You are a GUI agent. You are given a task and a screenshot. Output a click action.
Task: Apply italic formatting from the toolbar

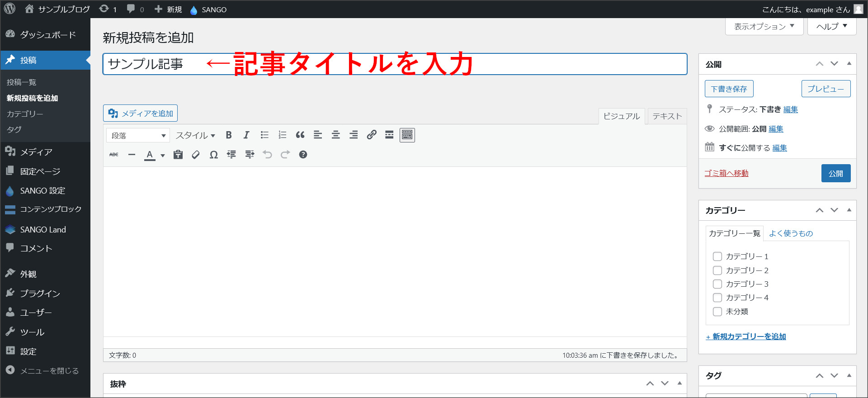[246, 135]
